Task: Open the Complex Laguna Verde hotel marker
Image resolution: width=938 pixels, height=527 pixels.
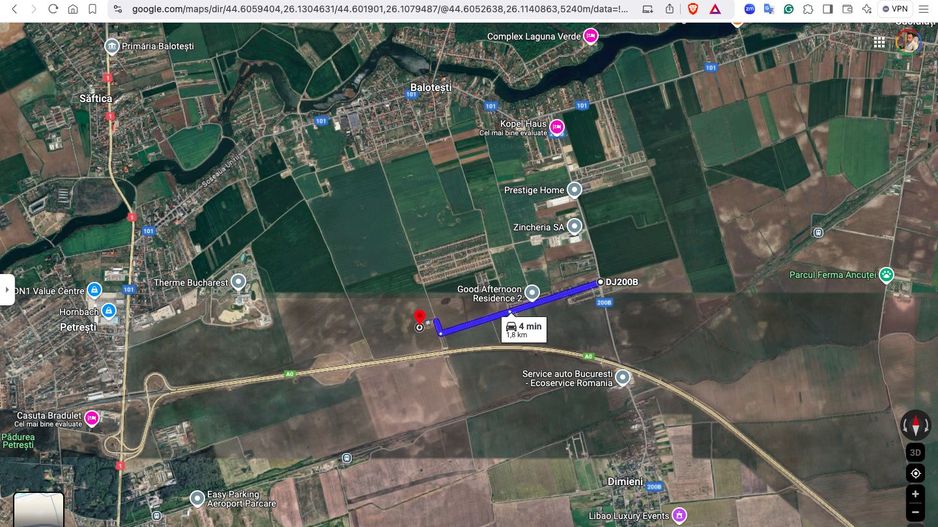Action: pyautogui.click(x=590, y=36)
